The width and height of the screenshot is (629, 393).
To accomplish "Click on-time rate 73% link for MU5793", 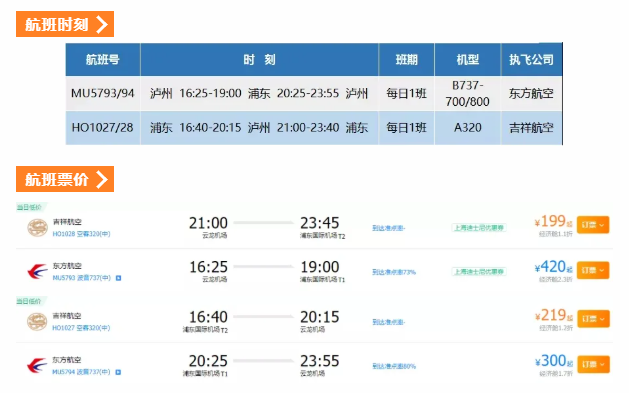I will [394, 272].
